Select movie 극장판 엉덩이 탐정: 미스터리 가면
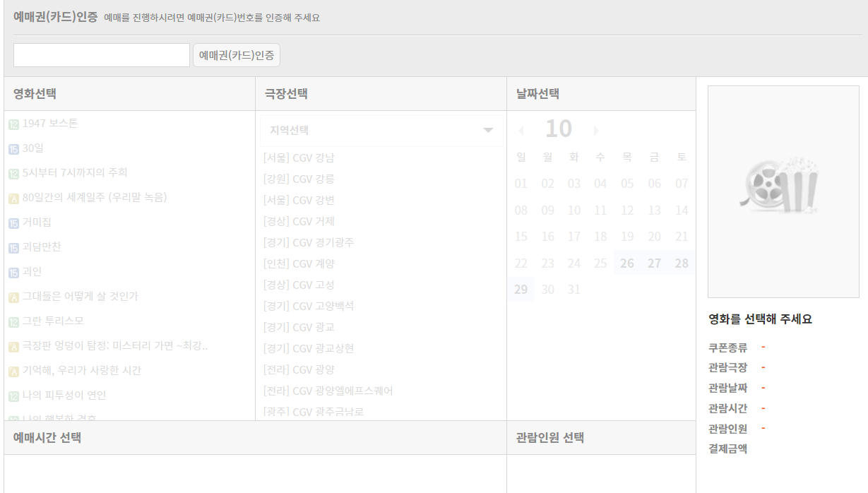Viewport: 868px width, 493px height. tap(115, 346)
